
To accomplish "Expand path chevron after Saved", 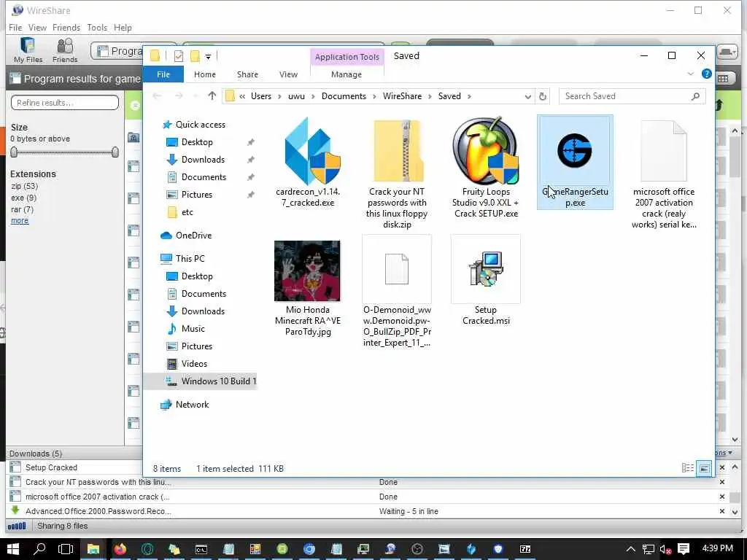I will tap(469, 96).
